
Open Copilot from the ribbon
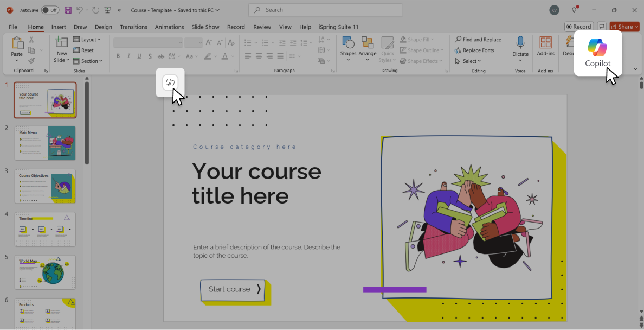click(x=597, y=53)
